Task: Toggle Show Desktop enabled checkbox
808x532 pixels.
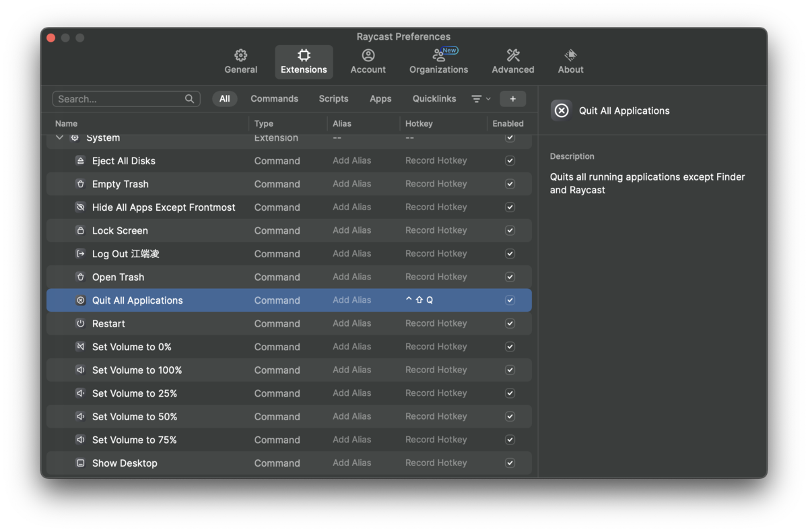Action: (x=510, y=463)
